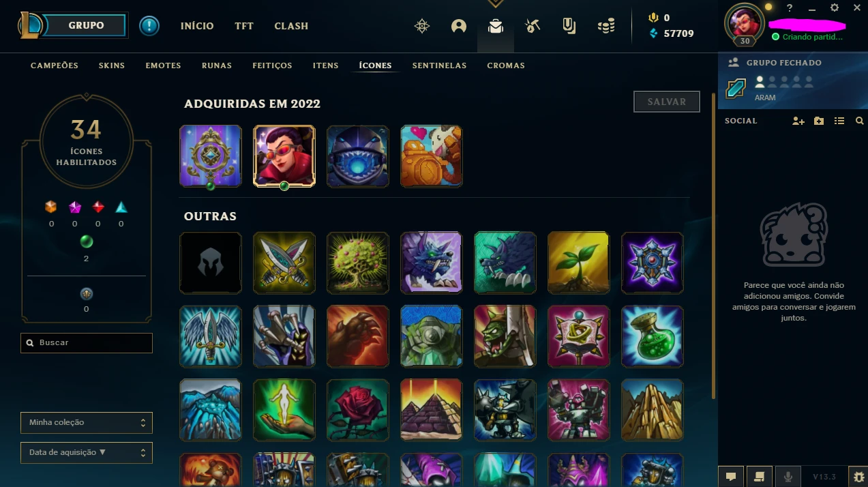The width and height of the screenshot is (868, 487).
Task: Open the bug report icon at bottom right
Action: click(x=858, y=476)
